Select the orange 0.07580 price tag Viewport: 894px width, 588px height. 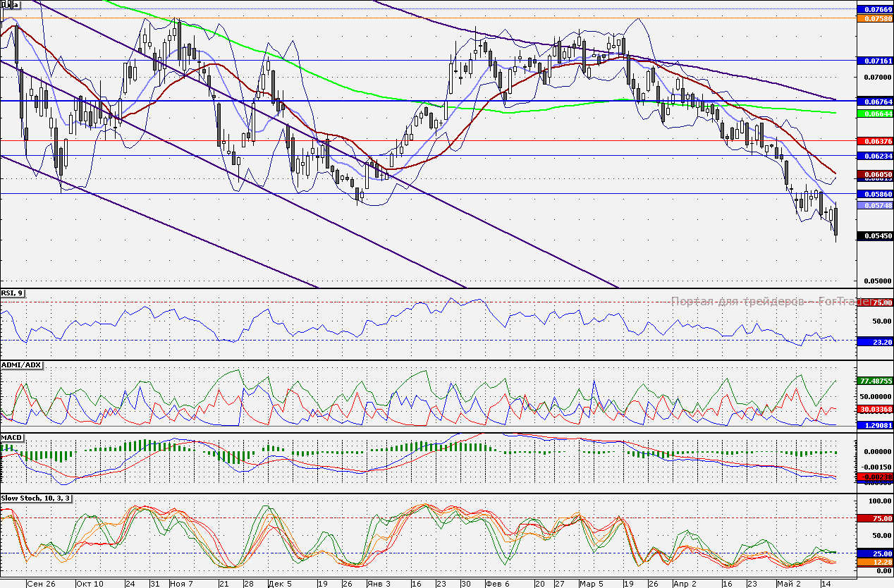(x=875, y=18)
